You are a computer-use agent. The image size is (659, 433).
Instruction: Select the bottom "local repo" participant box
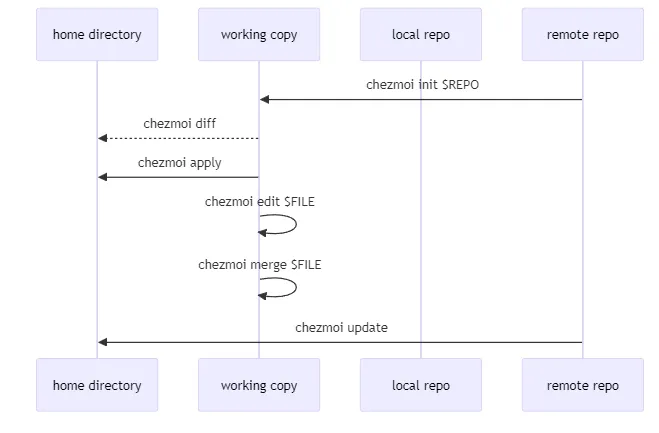point(421,385)
